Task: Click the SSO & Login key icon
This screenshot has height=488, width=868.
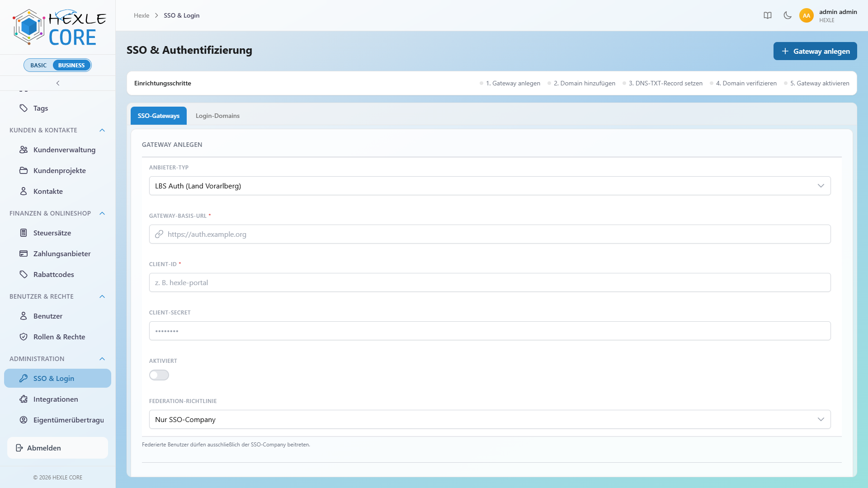Action: (24, 378)
